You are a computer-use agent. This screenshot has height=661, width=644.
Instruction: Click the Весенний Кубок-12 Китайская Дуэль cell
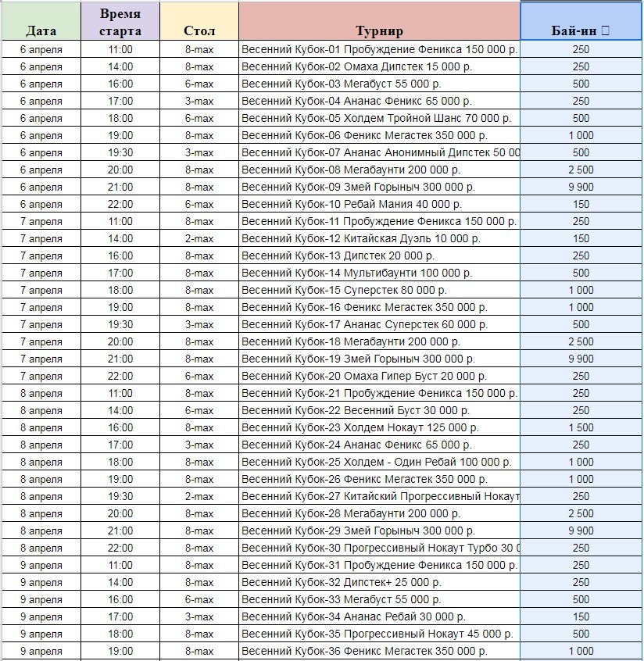[379, 238]
